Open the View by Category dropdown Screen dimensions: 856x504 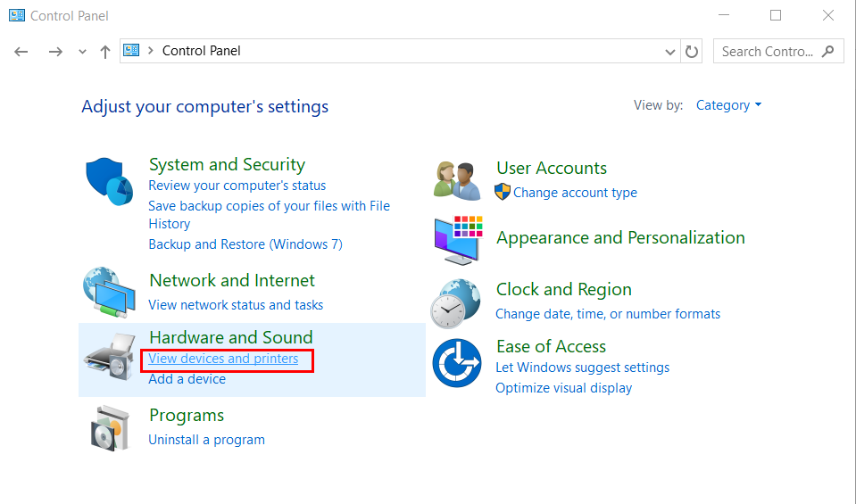[x=728, y=105]
